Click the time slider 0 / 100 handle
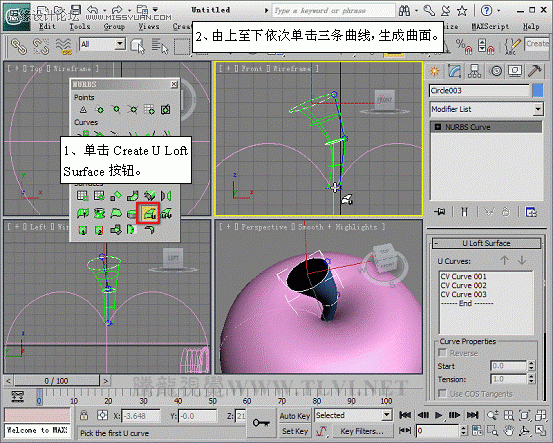 click(56, 381)
